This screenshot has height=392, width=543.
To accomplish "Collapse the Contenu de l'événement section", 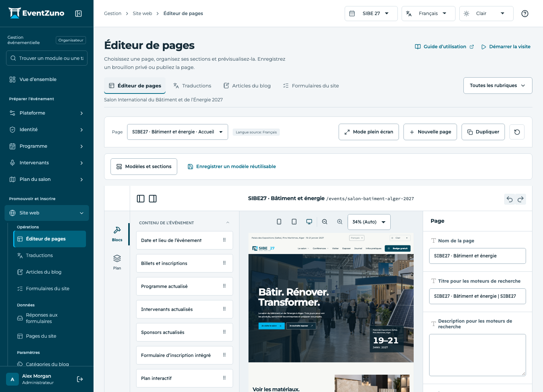I will tap(228, 223).
